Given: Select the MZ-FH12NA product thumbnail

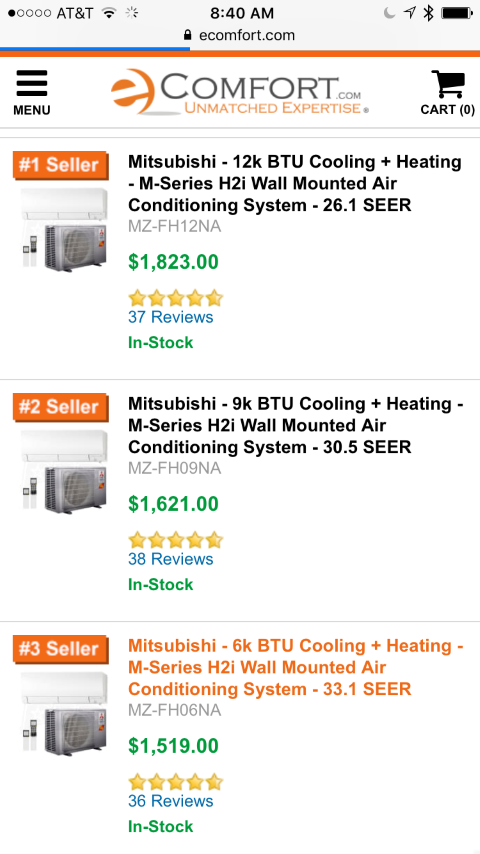Looking at the screenshot, I should coord(64,229).
